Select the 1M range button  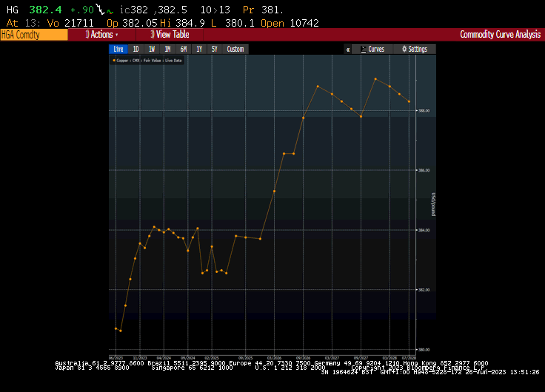[x=167, y=50]
